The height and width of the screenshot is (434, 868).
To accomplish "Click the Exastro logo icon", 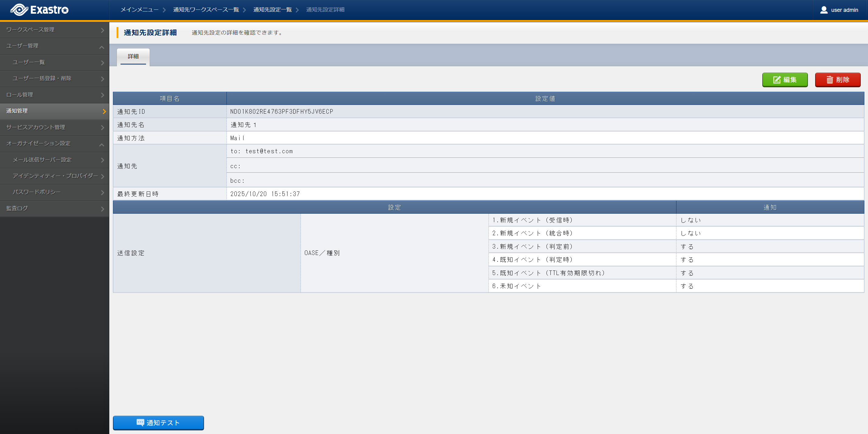I will point(19,10).
